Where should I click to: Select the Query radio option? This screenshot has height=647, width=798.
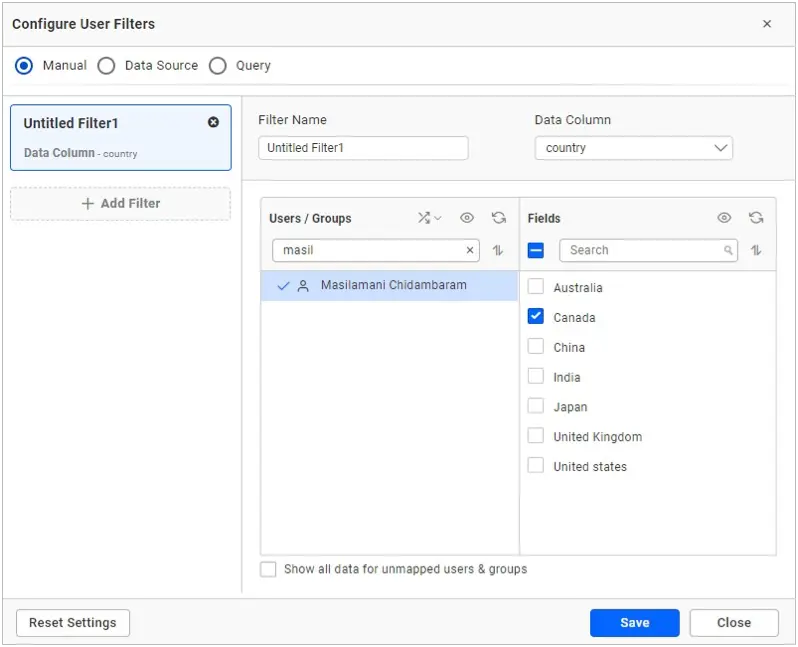click(218, 66)
